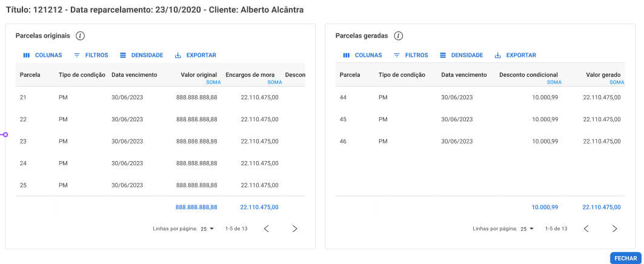This screenshot has width=644, height=264.
Task: Sort by Encargos de mora column header
Action: coord(250,74)
